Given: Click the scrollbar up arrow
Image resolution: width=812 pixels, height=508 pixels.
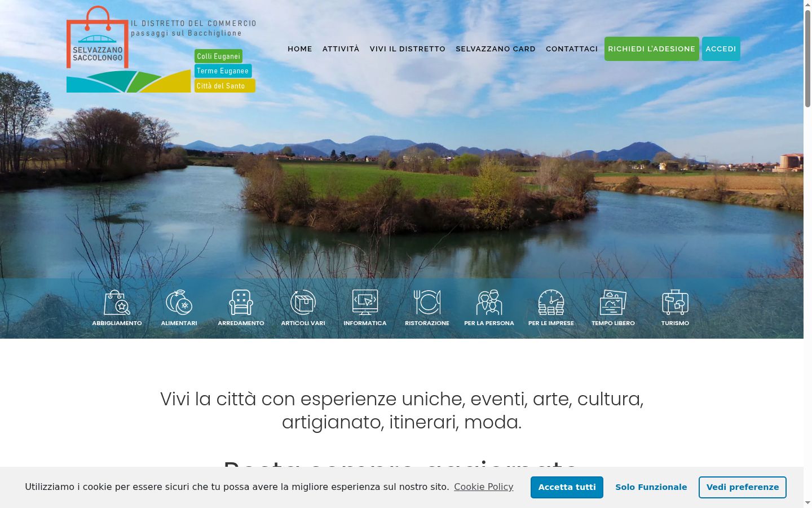Looking at the screenshot, I should tap(807, 5).
